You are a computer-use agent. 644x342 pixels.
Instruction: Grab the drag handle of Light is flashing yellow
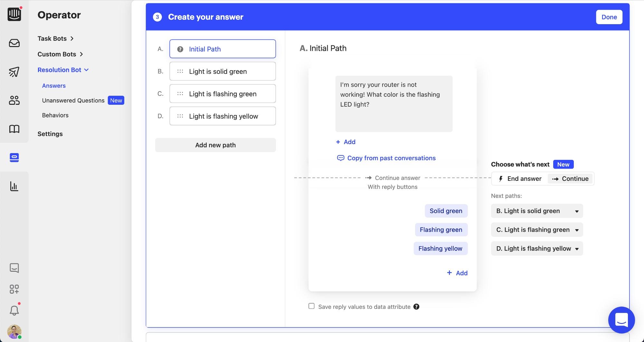[x=180, y=116]
